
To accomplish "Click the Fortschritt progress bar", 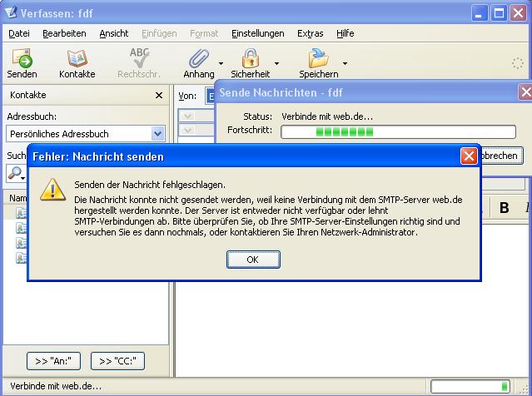I will click(398, 131).
